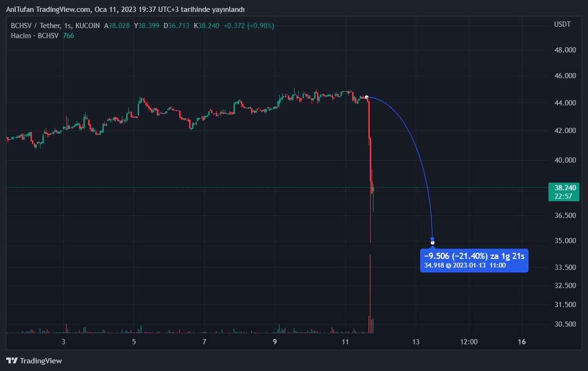Select the Hacim BCHSV volume indicator label

tap(35, 35)
